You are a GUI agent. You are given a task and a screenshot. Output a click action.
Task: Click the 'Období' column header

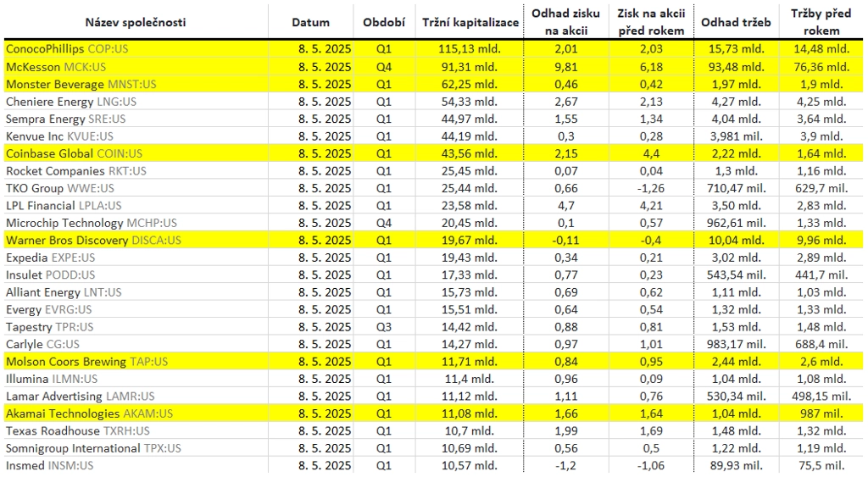[384, 23]
